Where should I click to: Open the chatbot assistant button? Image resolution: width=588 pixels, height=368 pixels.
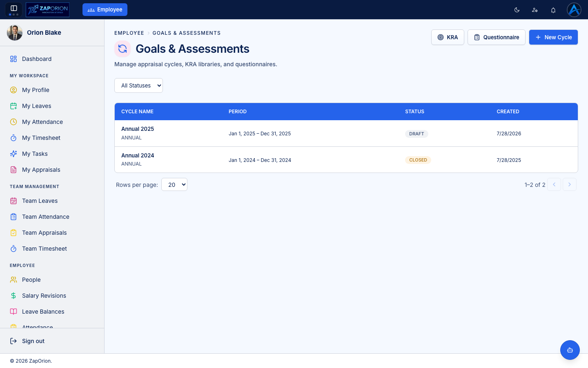point(570,350)
